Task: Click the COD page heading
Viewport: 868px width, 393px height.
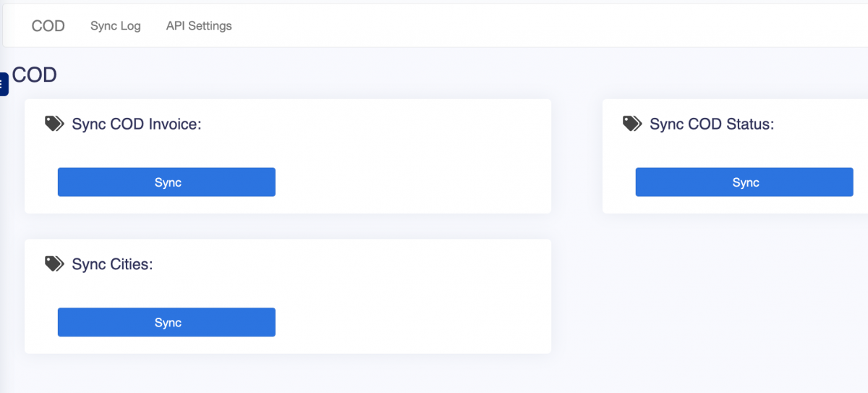Action: coord(35,75)
